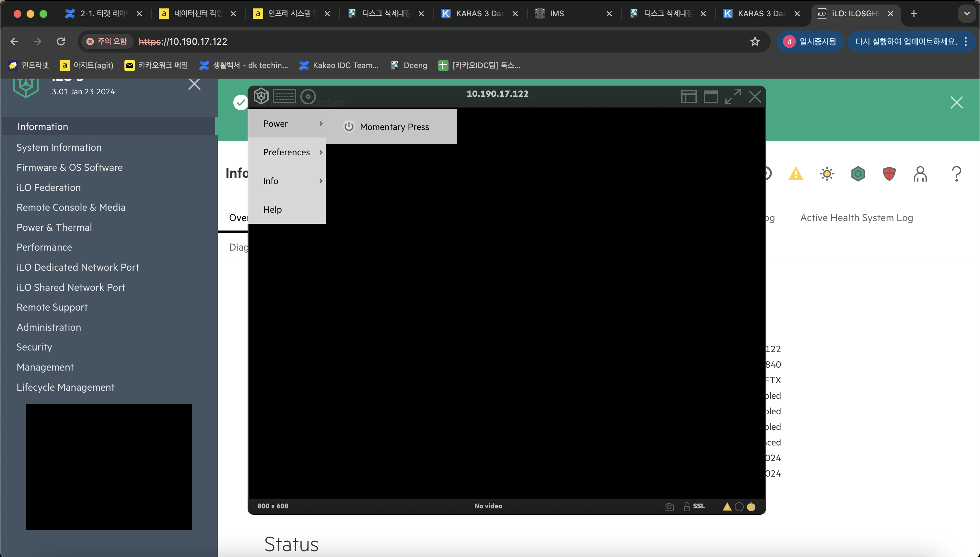The image size is (980, 557).
Task: Open Remote Support in sidebar
Action: click(x=52, y=307)
